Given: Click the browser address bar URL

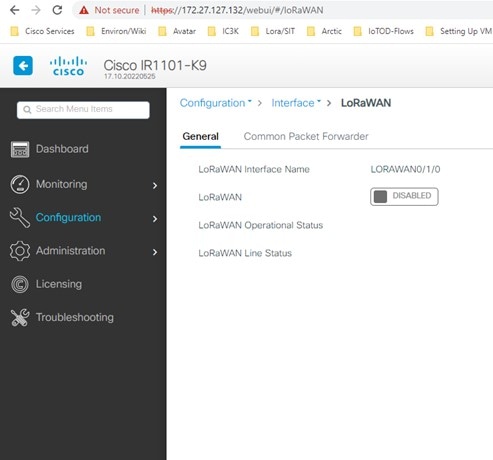Looking at the screenshot, I should click(x=237, y=10).
